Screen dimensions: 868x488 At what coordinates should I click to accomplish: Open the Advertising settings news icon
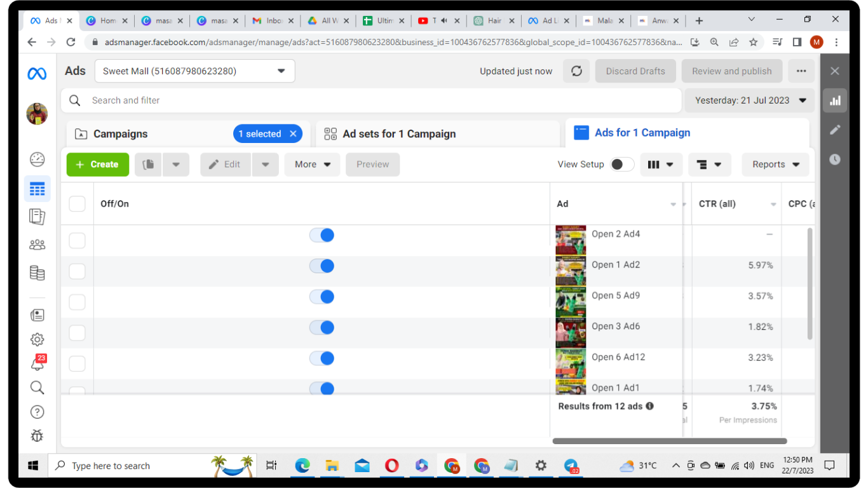tap(37, 315)
